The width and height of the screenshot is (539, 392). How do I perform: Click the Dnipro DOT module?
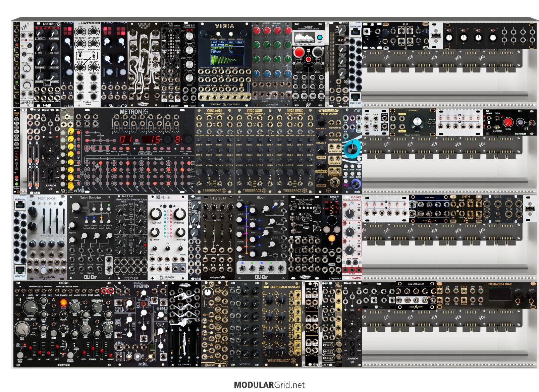click(332, 237)
